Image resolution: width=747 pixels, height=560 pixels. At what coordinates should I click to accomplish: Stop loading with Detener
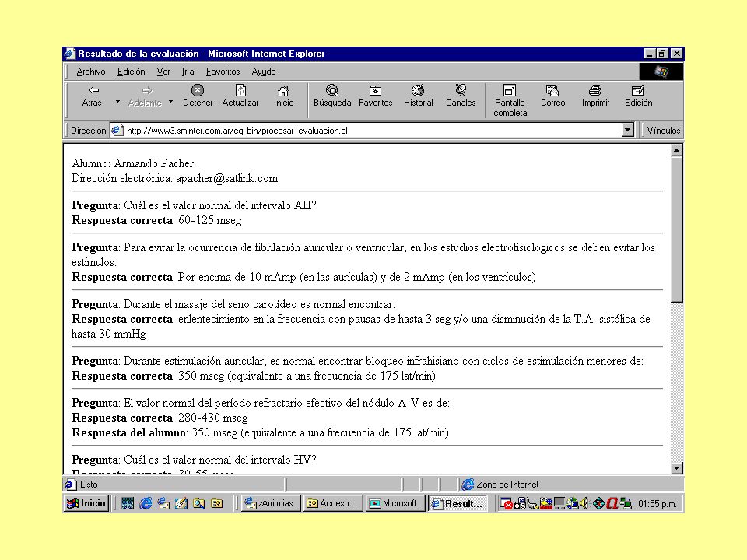[x=197, y=96]
